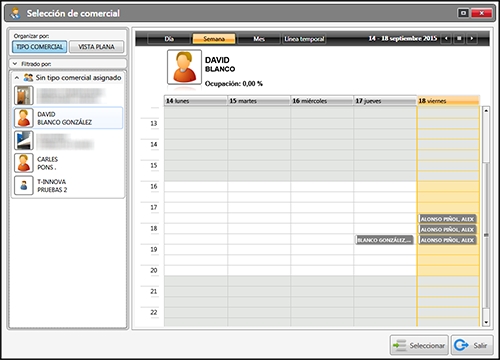Activate VISTA PLANA organize toggle
Screen dimensions: 500x360
(x=96, y=47)
